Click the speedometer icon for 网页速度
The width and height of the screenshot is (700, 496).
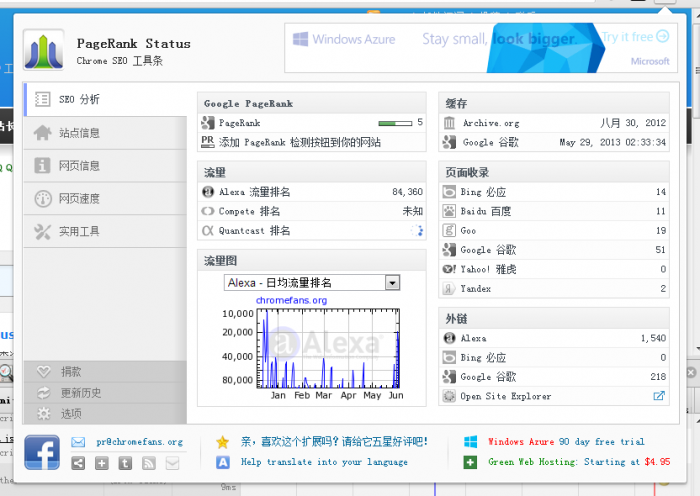click(43, 199)
